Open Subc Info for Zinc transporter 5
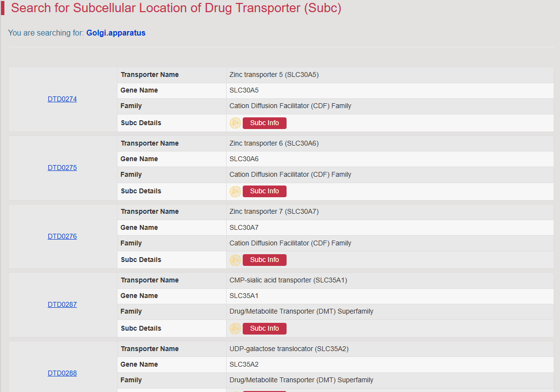560x392 pixels. click(x=264, y=123)
